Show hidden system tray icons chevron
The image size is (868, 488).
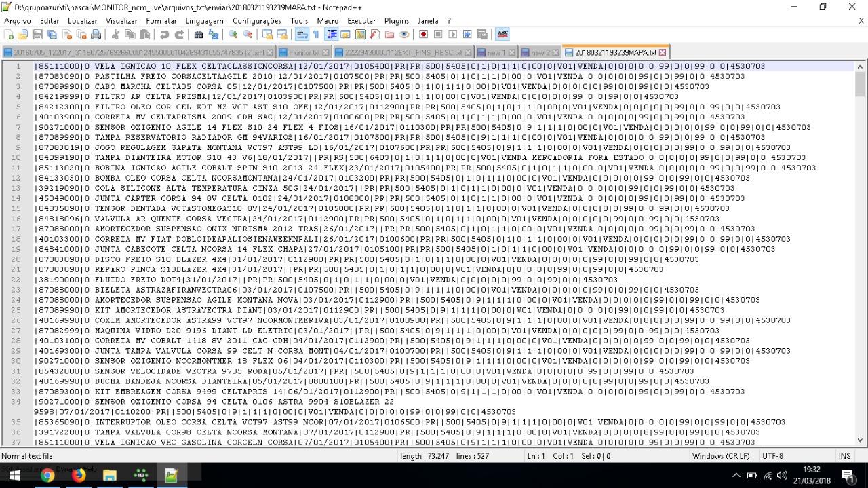pos(737,476)
